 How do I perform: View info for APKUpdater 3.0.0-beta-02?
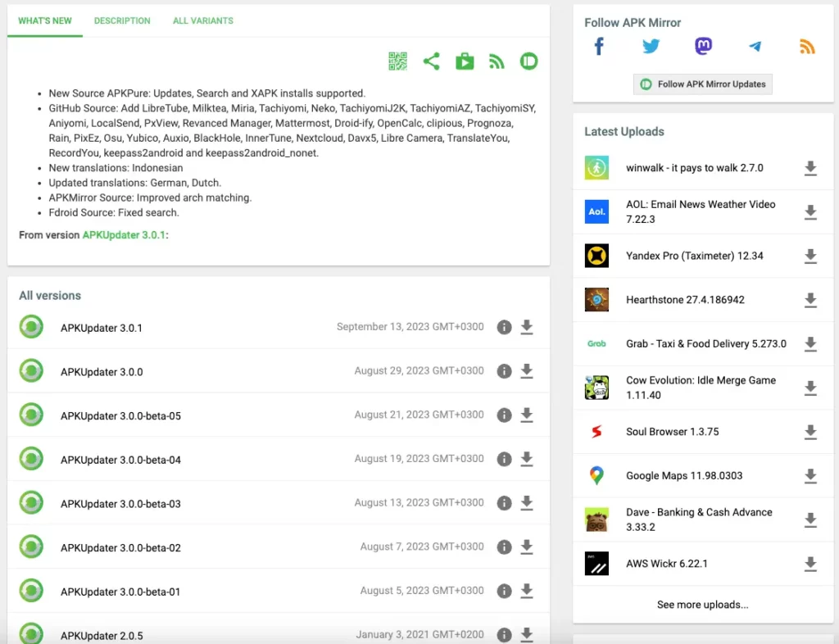tap(504, 546)
